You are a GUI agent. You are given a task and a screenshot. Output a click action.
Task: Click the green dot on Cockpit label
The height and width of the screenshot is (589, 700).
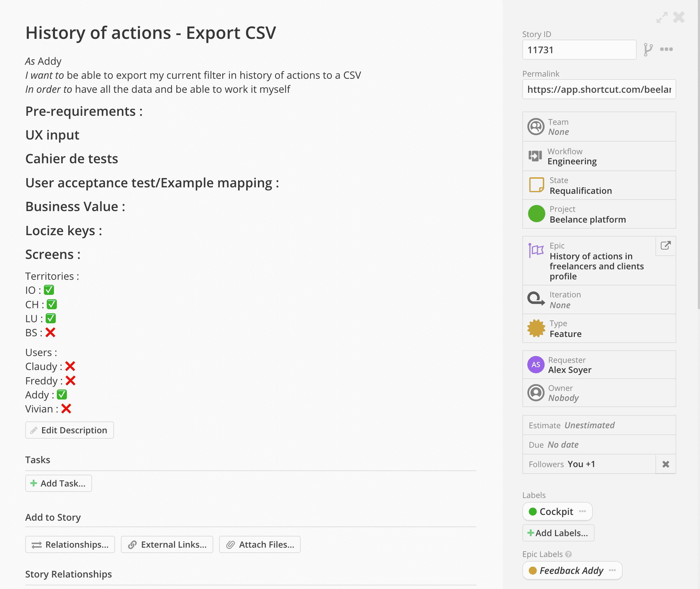click(x=533, y=511)
